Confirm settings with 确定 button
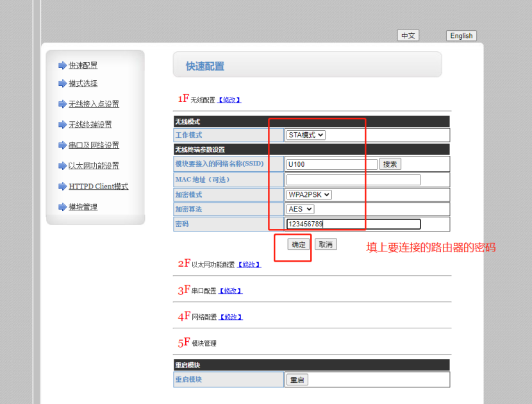532x404 pixels. 299,244
